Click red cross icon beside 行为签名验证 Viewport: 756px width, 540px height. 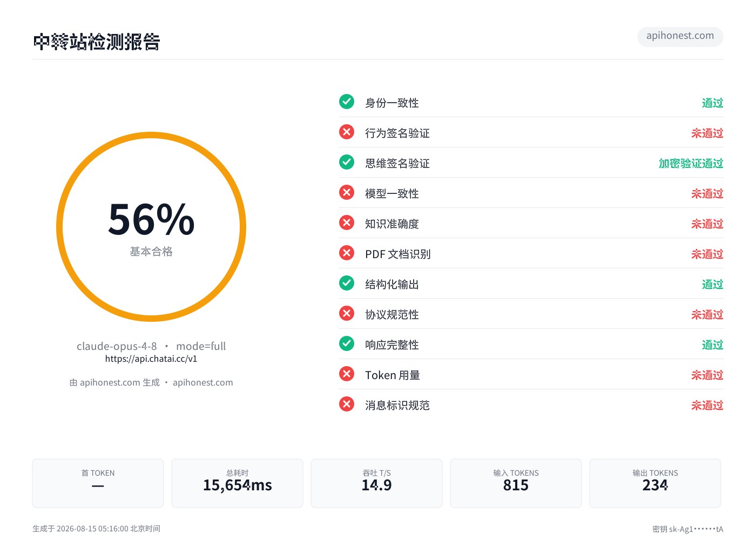click(347, 132)
